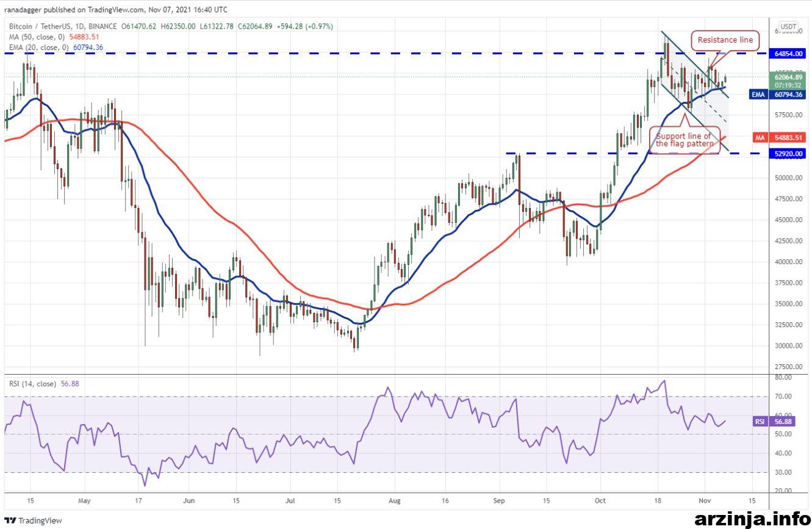The height and width of the screenshot is (529, 812).
Task: Click the purple RSI tag beside the axis
Action: (x=761, y=421)
